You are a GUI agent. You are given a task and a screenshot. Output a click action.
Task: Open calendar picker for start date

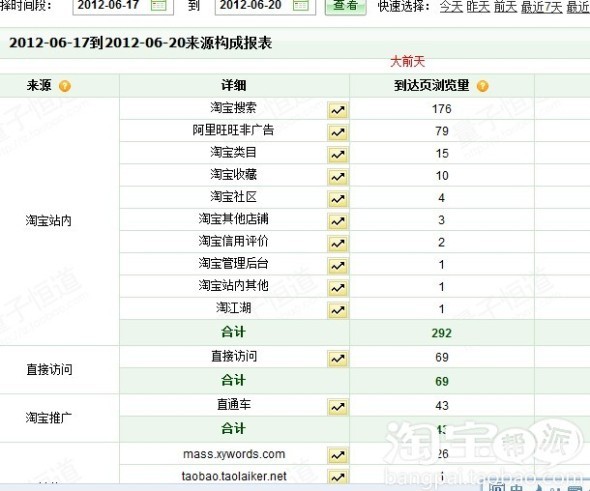pyautogui.click(x=158, y=5)
